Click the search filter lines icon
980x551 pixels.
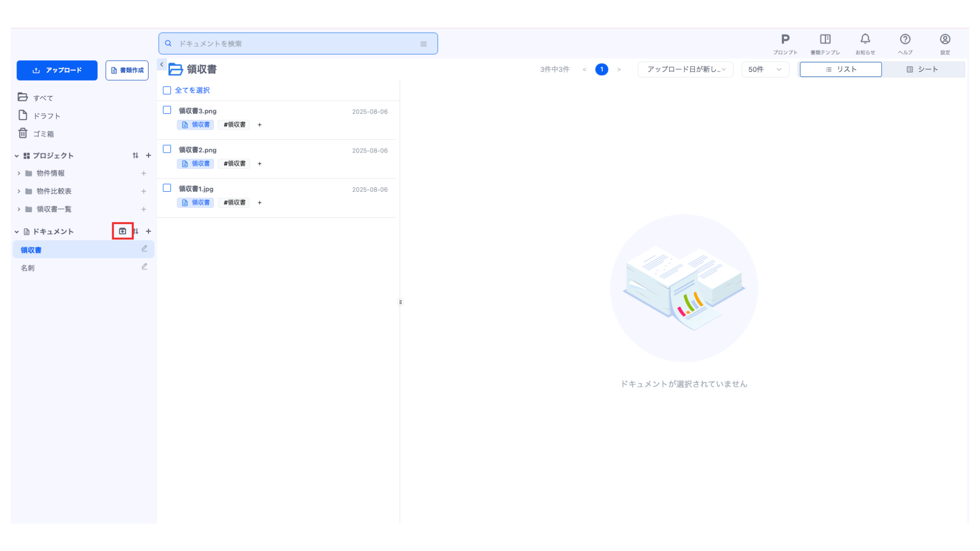pos(423,44)
